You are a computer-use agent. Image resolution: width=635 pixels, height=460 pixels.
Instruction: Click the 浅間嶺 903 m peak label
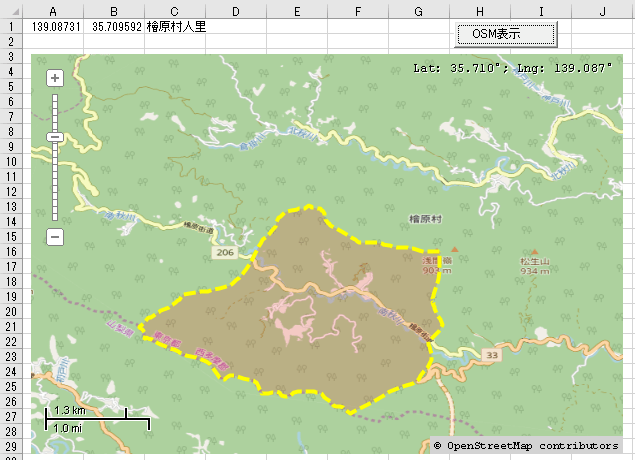437,265
